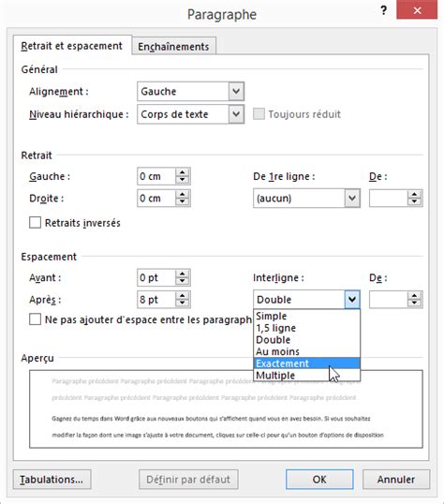This screenshot has height=504, width=444.
Task: Click the Tabulations button
Action: (52, 480)
